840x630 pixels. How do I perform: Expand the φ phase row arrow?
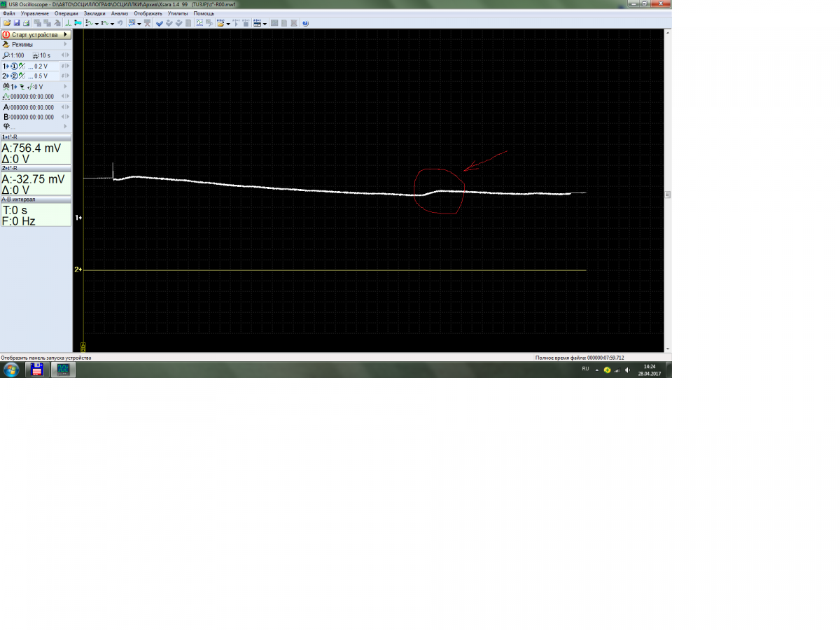66,127
